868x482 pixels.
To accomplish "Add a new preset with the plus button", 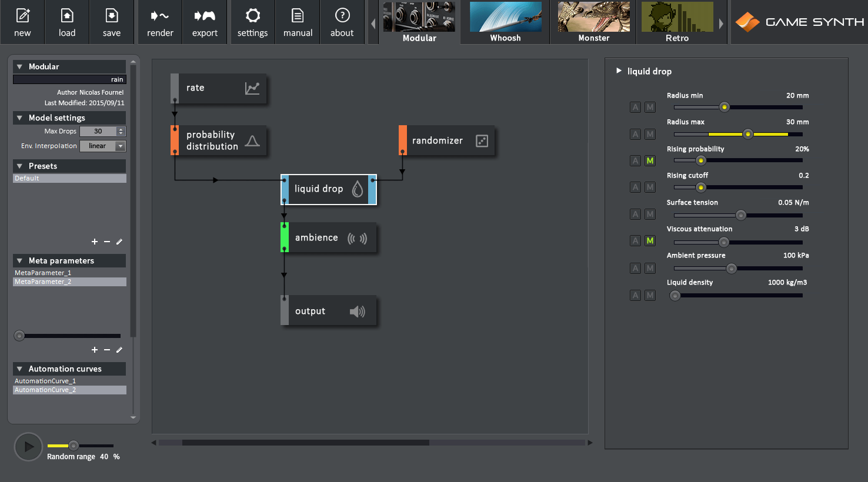I will coord(94,242).
